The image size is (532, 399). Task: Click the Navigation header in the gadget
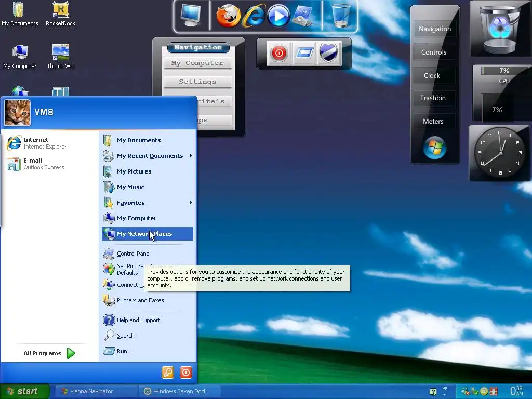point(198,47)
